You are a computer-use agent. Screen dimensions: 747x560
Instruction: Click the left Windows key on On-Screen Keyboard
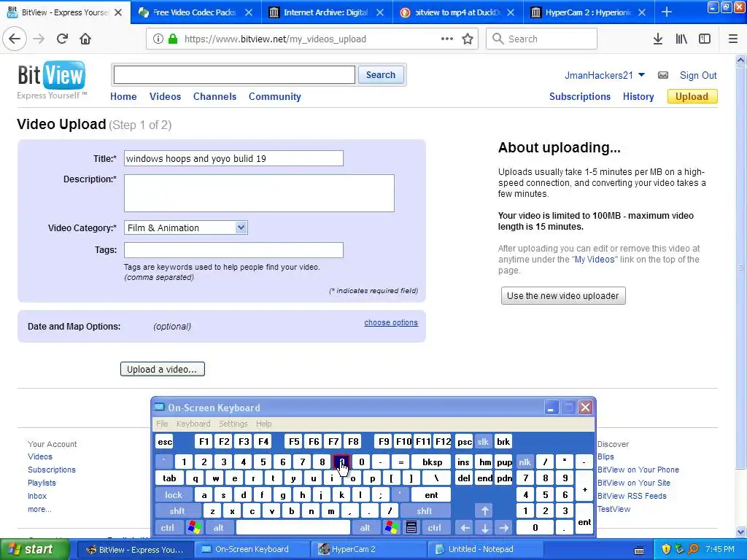coord(195,528)
